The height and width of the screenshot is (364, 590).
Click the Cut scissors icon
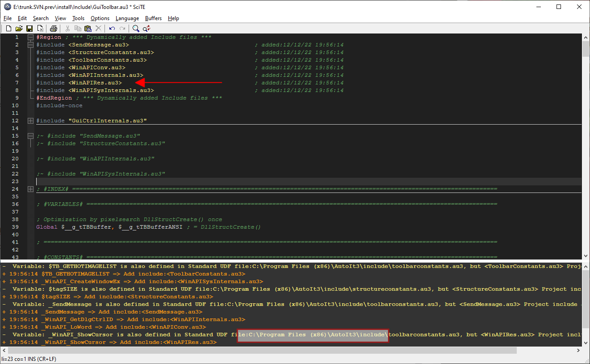[x=68, y=29]
